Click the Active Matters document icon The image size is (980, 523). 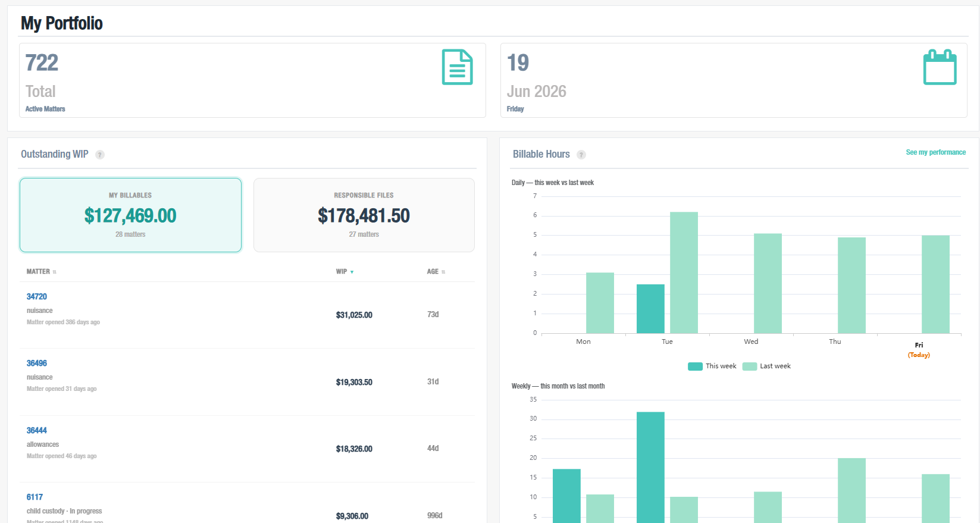(457, 67)
